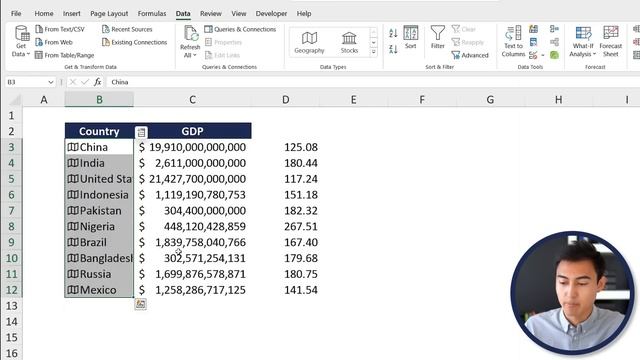This screenshot has width=640, height=360.
Task: Select cell with value 267.51
Action: [286, 227]
